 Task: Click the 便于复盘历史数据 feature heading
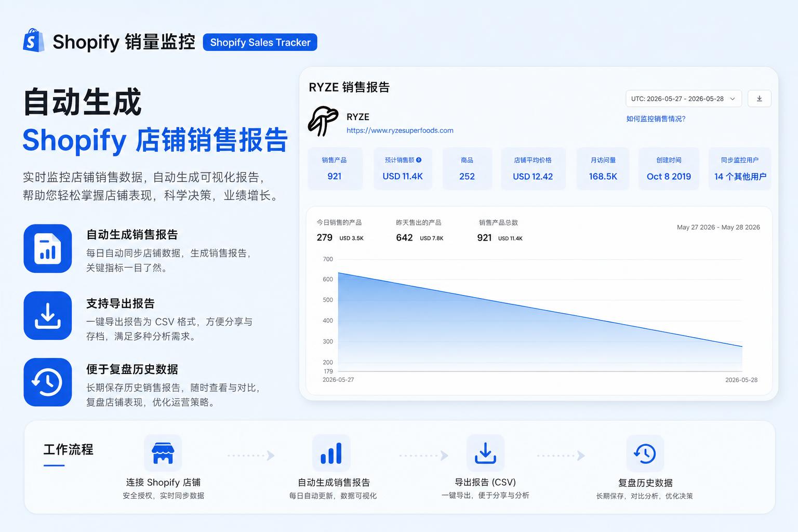click(x=132, y=369)
